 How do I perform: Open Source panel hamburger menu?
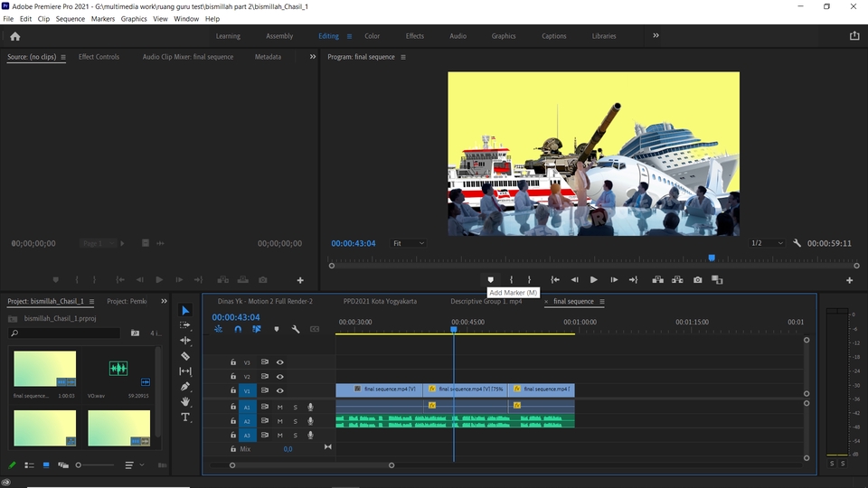(x=63, y=57)
